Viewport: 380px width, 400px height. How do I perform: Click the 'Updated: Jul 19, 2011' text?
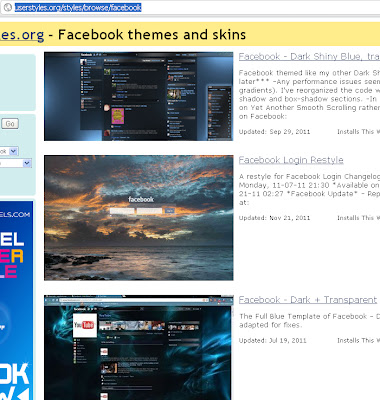coord(272,341)
